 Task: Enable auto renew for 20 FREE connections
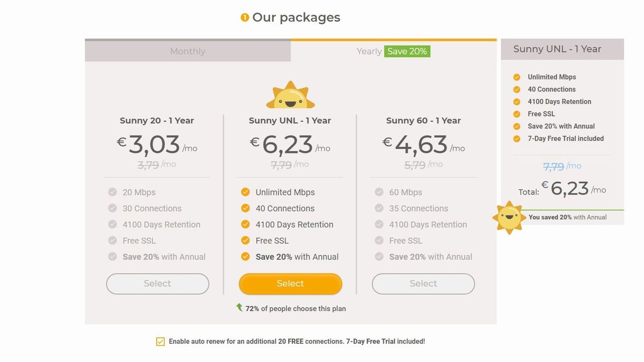coord(160,341)
